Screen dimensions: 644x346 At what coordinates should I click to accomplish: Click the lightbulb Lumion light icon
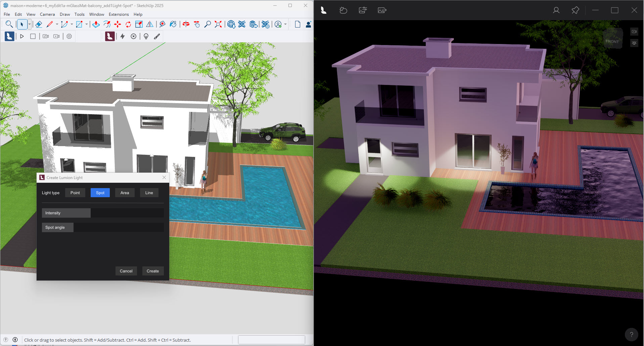click(146, 36)
